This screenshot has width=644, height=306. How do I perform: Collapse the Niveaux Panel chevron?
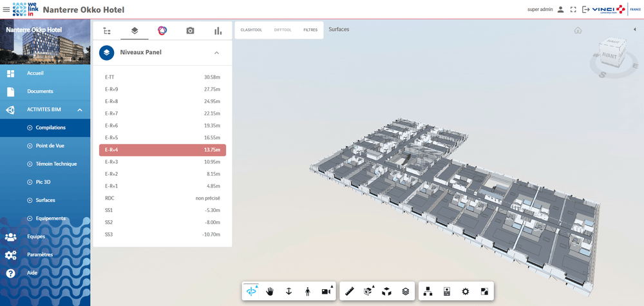click(x=217, y=53)
